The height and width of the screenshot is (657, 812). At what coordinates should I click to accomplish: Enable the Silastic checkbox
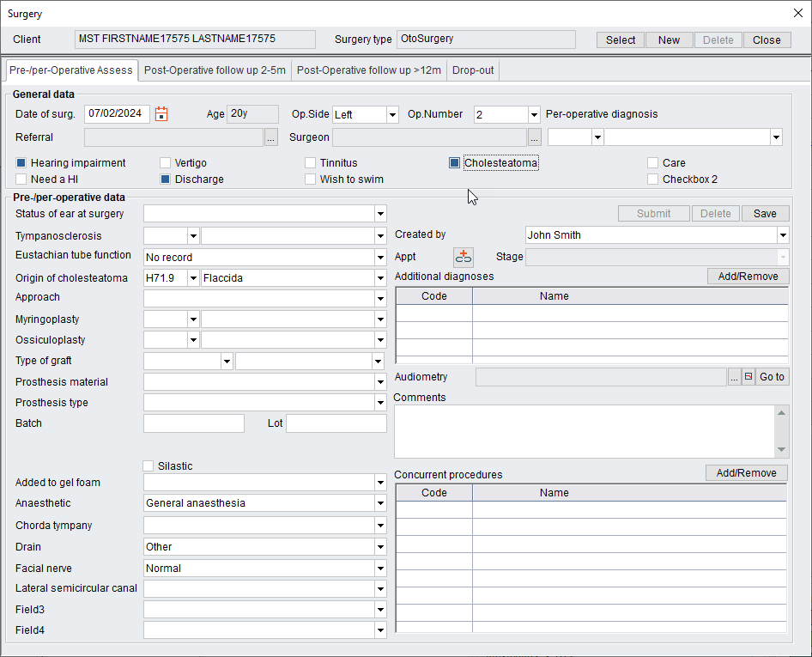(148, 465)
